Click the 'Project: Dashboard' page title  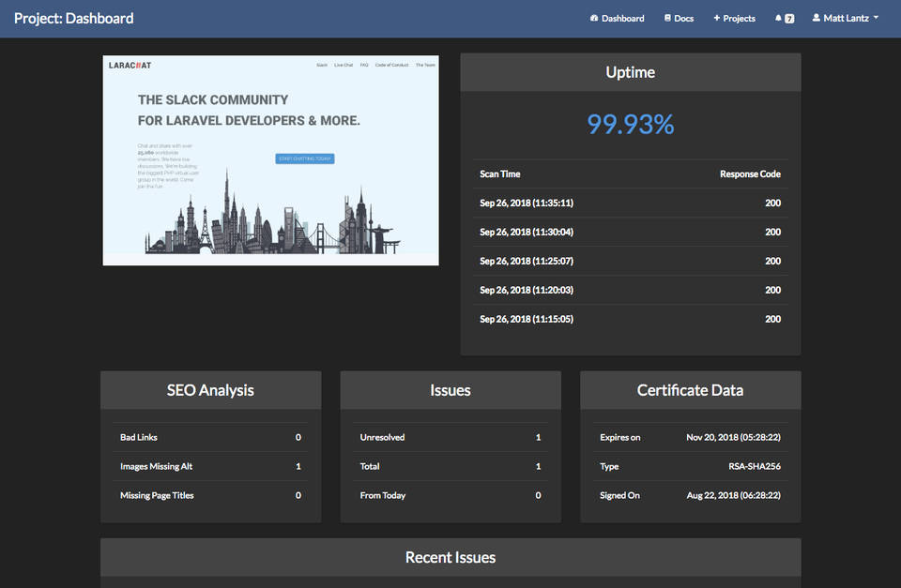click(74, 19)
